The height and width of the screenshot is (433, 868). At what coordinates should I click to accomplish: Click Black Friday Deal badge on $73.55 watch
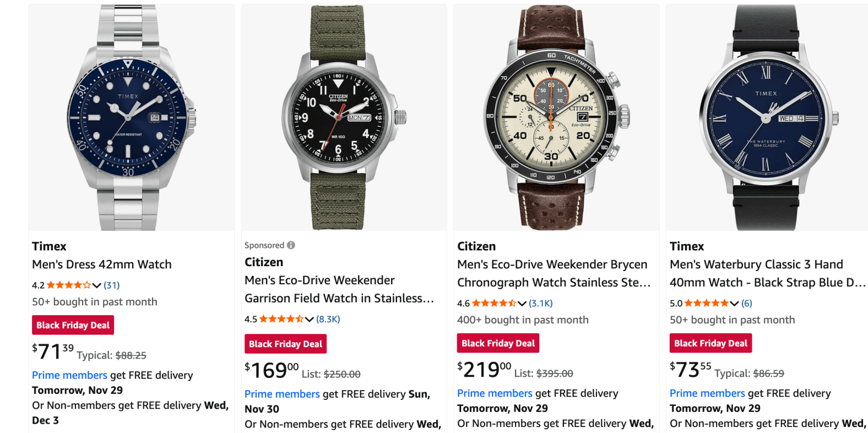(x=710, y=343)
